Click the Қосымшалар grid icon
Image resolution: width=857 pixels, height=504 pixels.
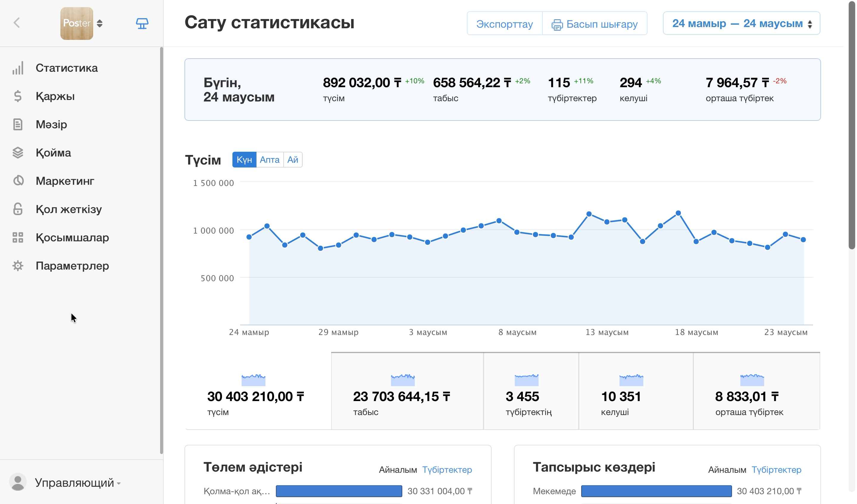18,237
